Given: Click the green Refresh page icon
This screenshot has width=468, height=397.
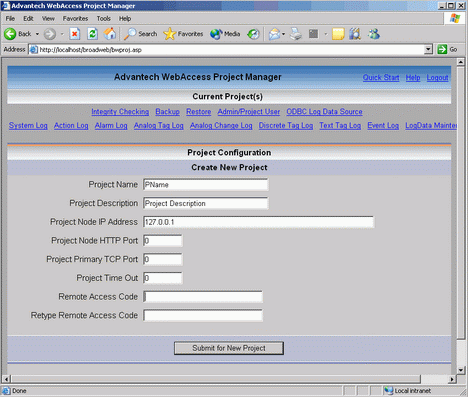Looking at the screenshot, I should 92,34.
